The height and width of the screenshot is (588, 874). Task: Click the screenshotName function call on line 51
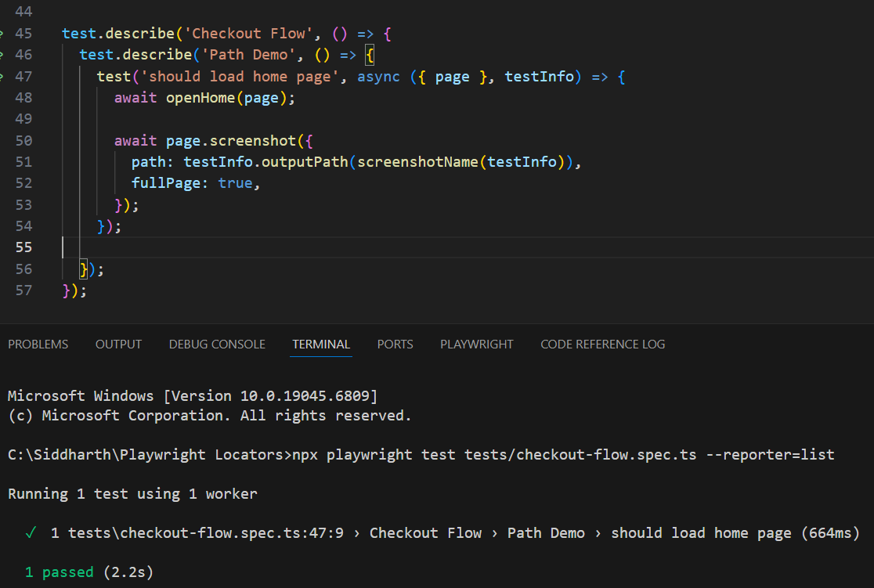(x=417, y=162)
